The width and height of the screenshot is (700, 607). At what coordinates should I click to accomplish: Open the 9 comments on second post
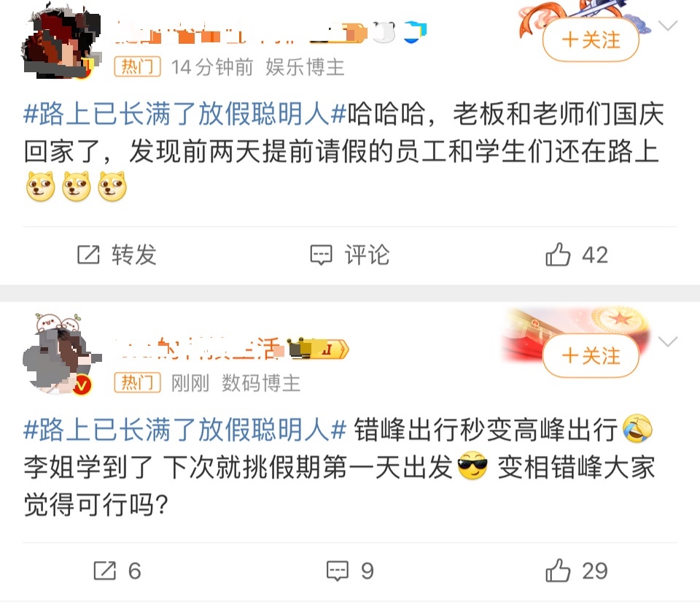click(349, 571)
